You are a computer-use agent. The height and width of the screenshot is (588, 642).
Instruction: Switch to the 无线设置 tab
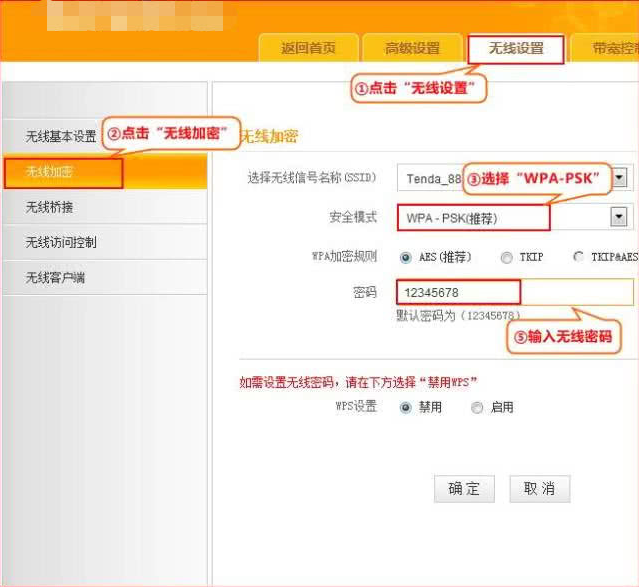515,48
